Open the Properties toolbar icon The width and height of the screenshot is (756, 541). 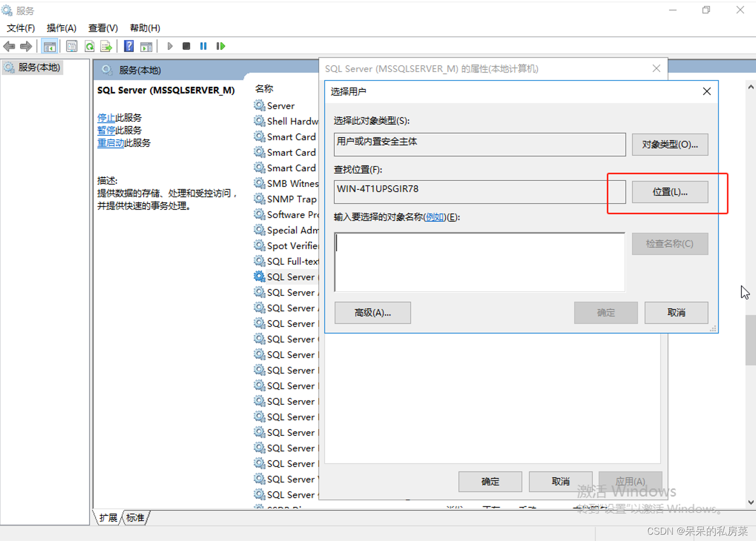click(x=72, y=46)
